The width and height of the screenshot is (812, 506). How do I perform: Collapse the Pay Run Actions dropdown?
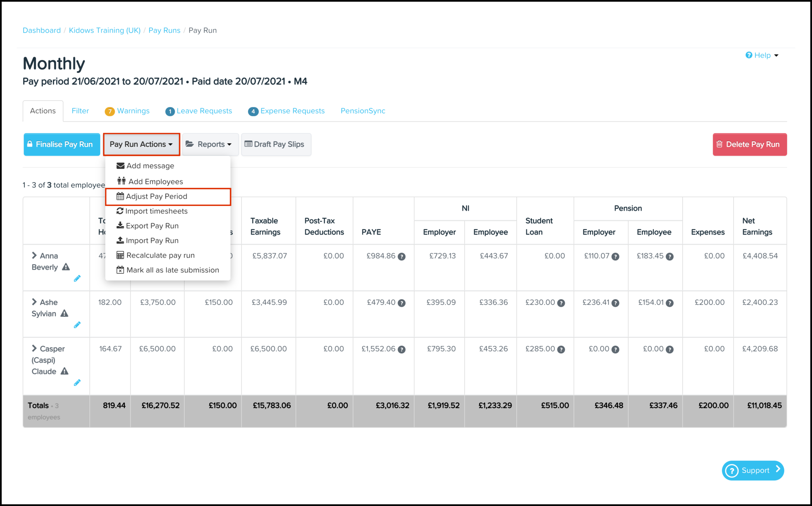click(x=141, y=144)
